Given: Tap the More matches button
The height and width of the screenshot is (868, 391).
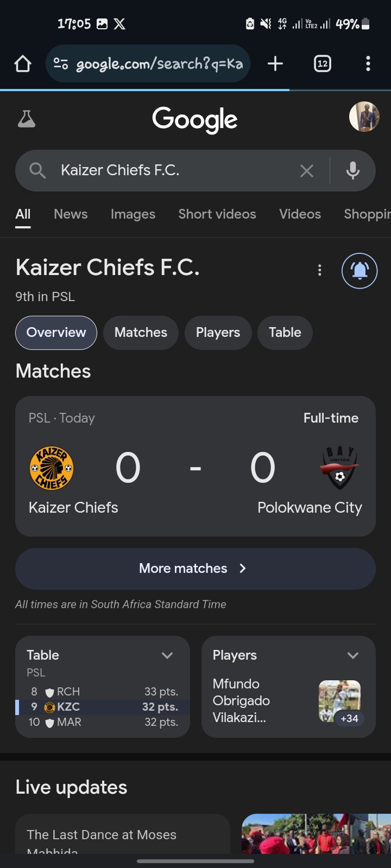Looking at the screenshot, I should (x=195, y=569).
